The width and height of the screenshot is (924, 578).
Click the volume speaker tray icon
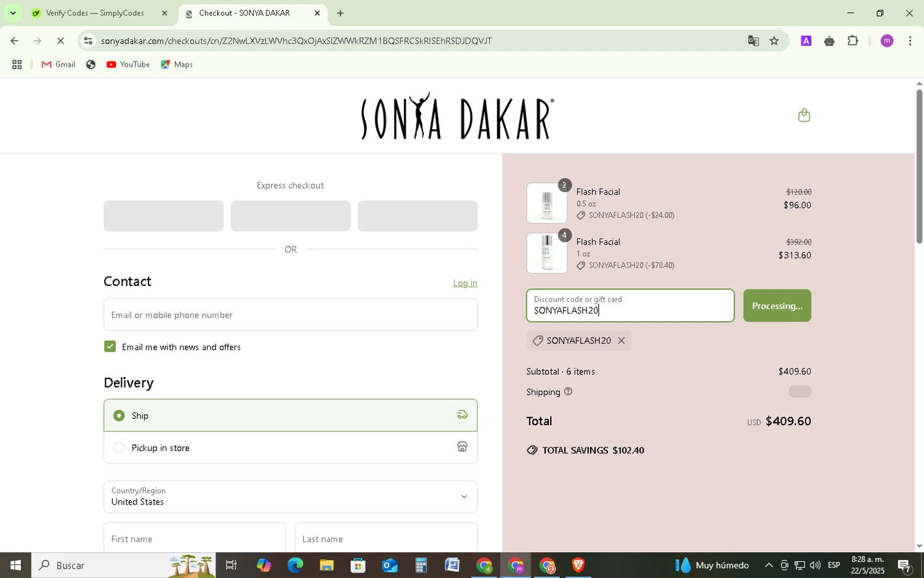pos(815,565)
